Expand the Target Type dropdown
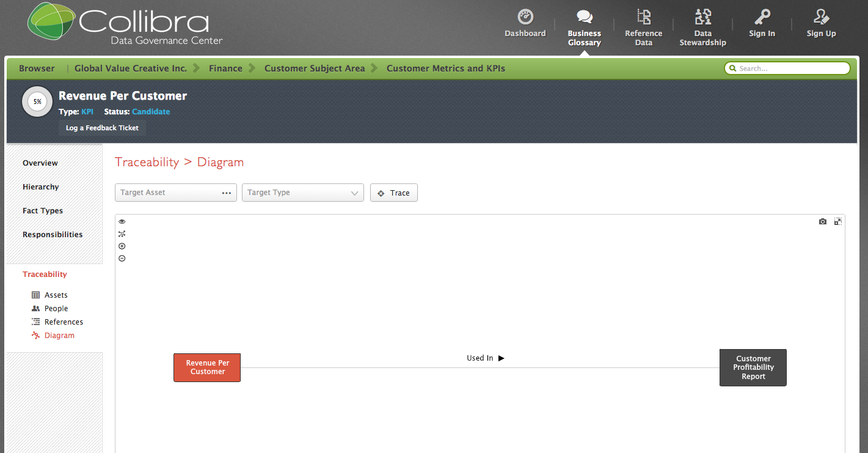The width and height of the screenshot is (868, 453). point(303,193)
